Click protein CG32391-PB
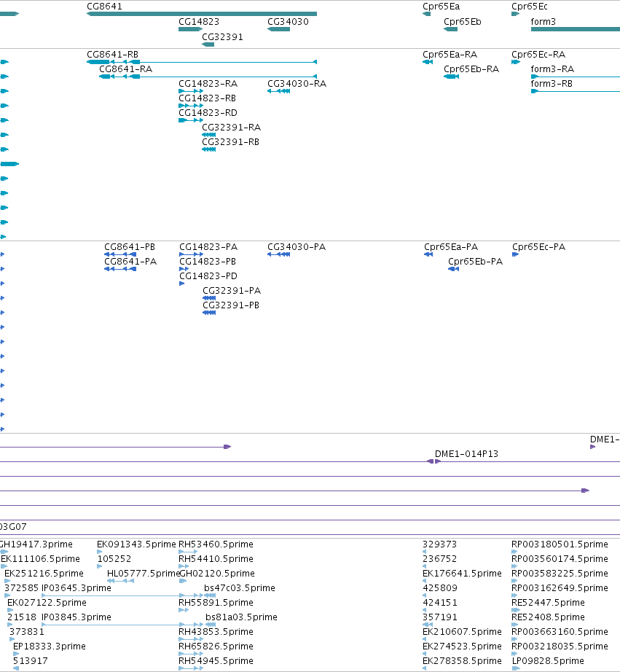Screen dimensions: 620x672 209,313
